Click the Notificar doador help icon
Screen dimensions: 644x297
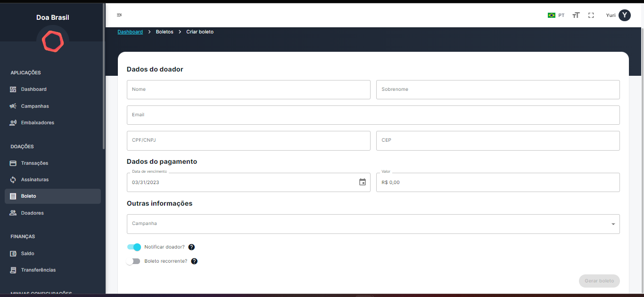coord(191,247)
